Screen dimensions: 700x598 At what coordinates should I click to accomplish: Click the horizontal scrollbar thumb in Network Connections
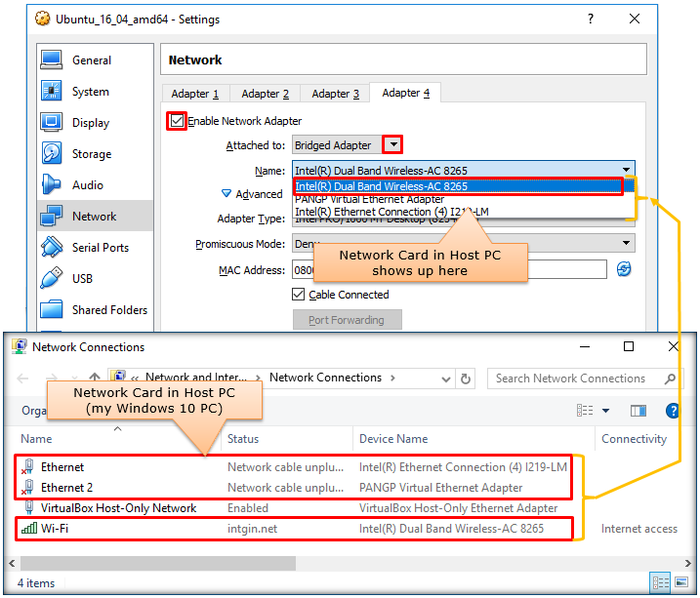click(158, 563)
